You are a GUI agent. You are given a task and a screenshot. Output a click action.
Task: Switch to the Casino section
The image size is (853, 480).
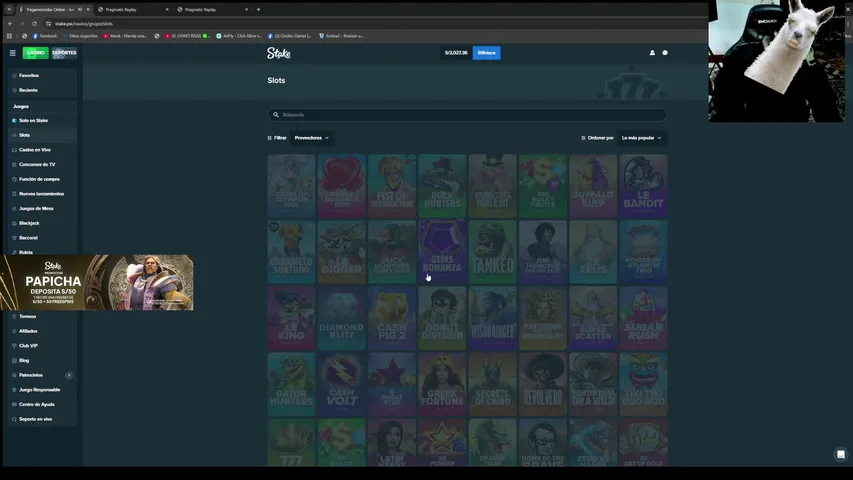35,53
